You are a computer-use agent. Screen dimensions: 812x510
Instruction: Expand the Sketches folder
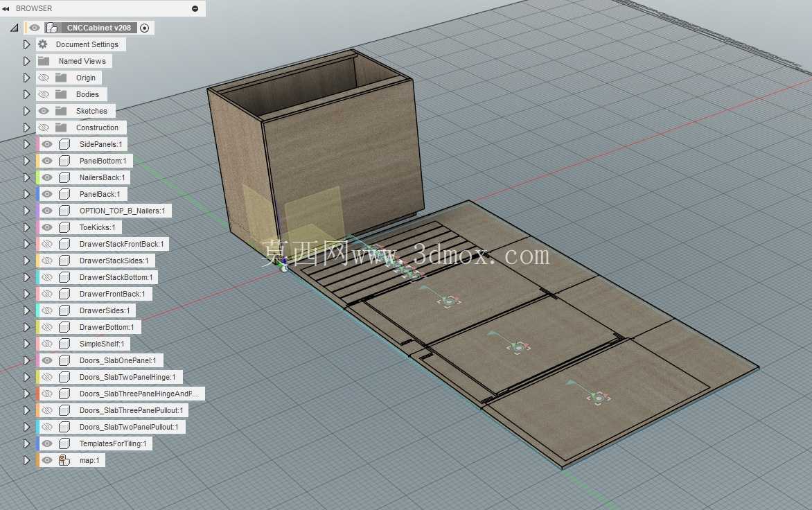(x=26, y=111)
